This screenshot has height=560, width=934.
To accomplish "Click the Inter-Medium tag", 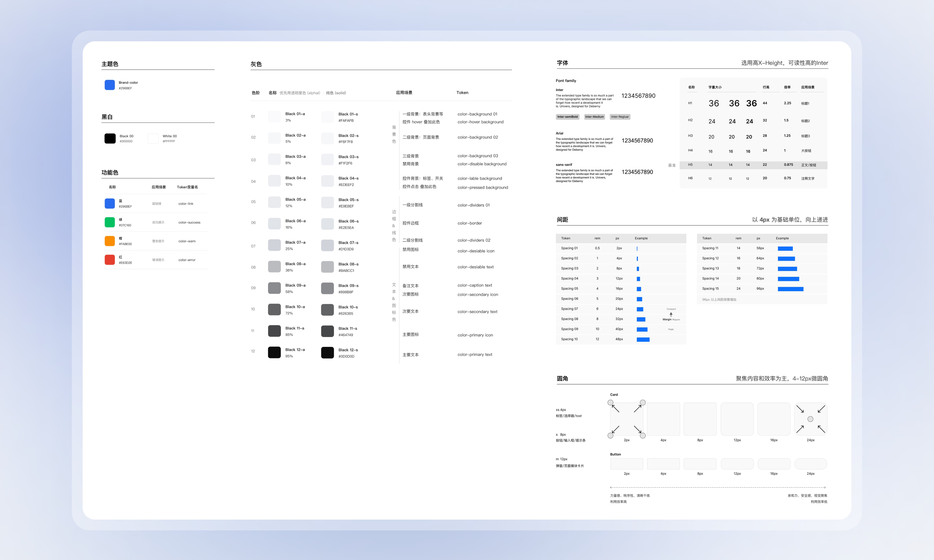I will [x=594, y=117].
